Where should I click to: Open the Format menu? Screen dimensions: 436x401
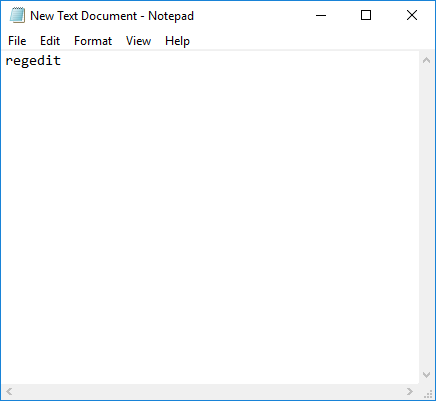click(x=93, y=41)
